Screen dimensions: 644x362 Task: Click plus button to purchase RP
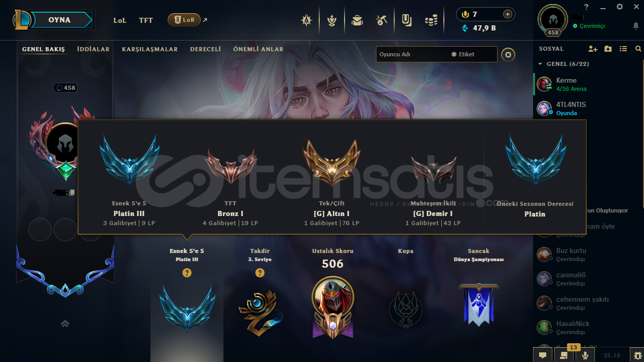(507, 14)
